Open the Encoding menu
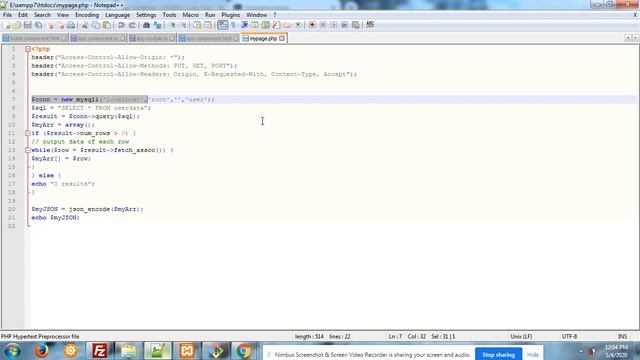640x360 pixels. click(87, 15)
